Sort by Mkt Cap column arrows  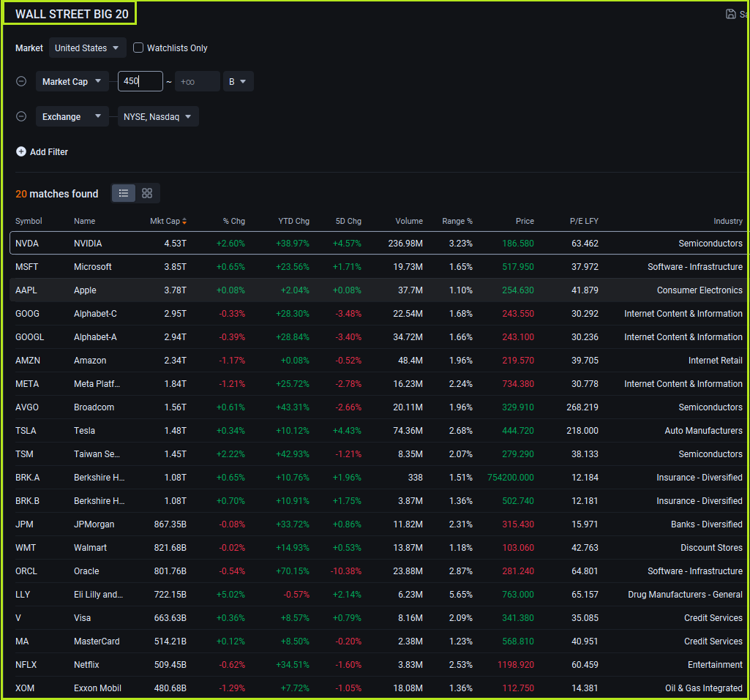click(184, 221)
